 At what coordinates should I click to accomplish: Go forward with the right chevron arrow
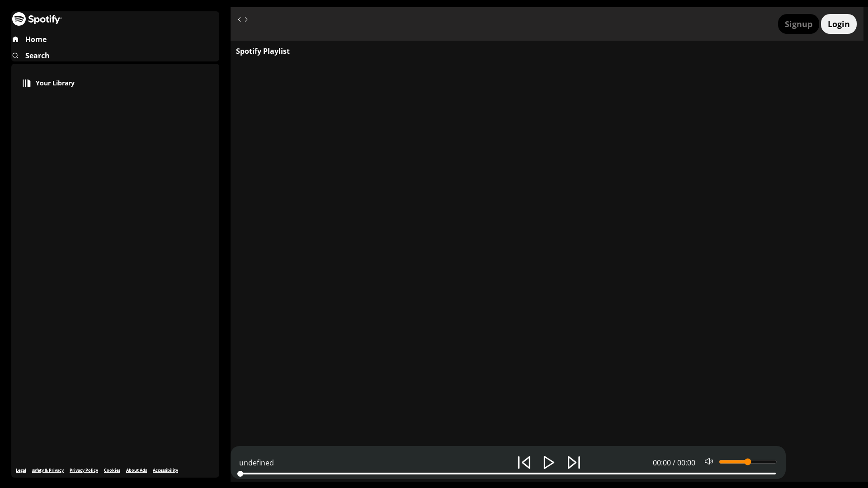(x=246, y=19)
